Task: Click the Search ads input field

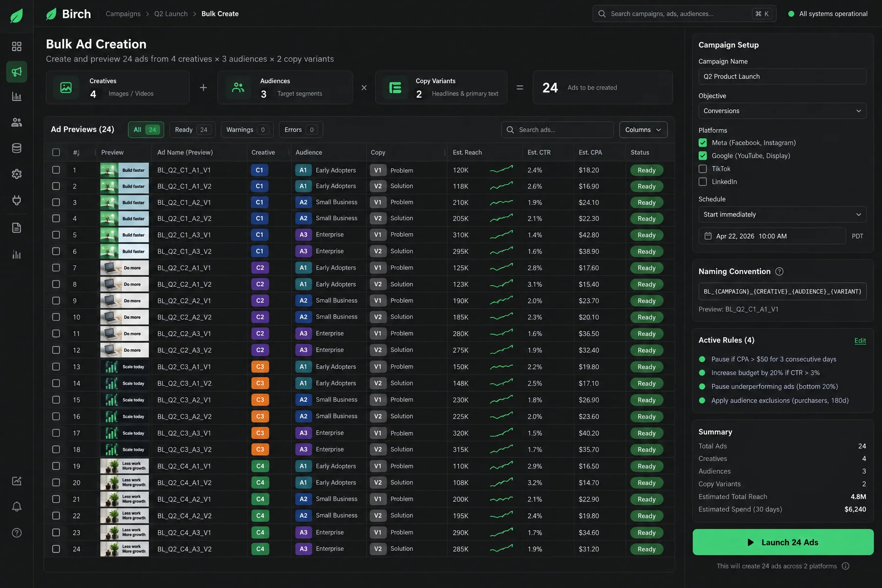Action: 558,130
